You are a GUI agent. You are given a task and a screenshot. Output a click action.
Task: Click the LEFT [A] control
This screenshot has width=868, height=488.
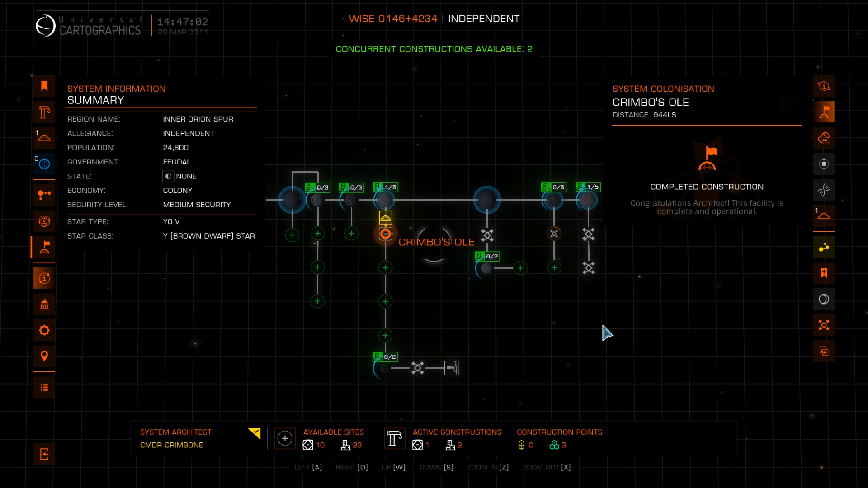click(x=308, y=467)
